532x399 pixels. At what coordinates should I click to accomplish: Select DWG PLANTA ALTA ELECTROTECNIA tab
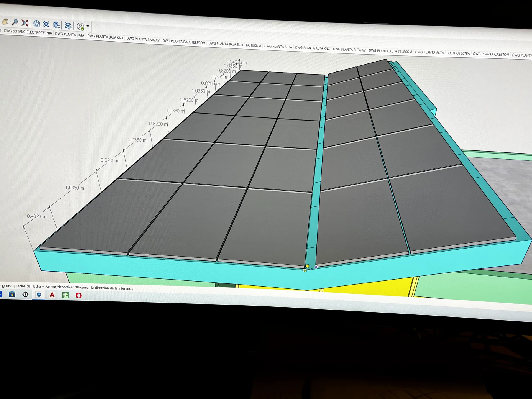(x=442, y=53)
